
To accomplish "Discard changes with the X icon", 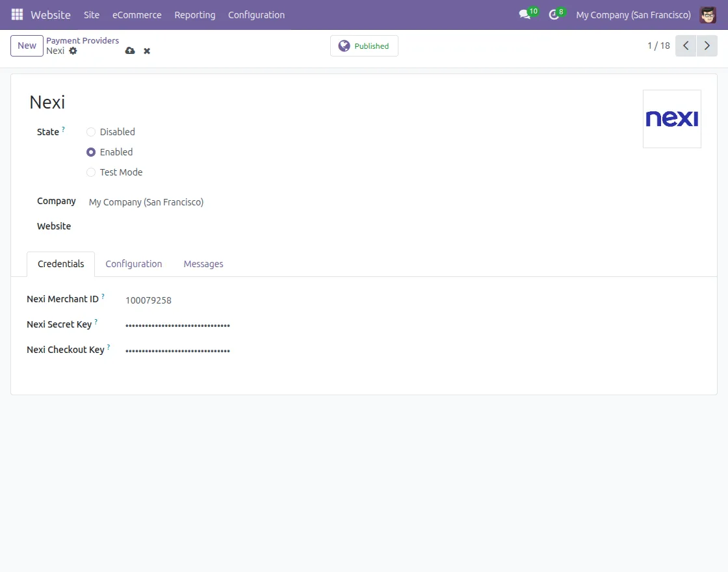I will pos(147,51).
